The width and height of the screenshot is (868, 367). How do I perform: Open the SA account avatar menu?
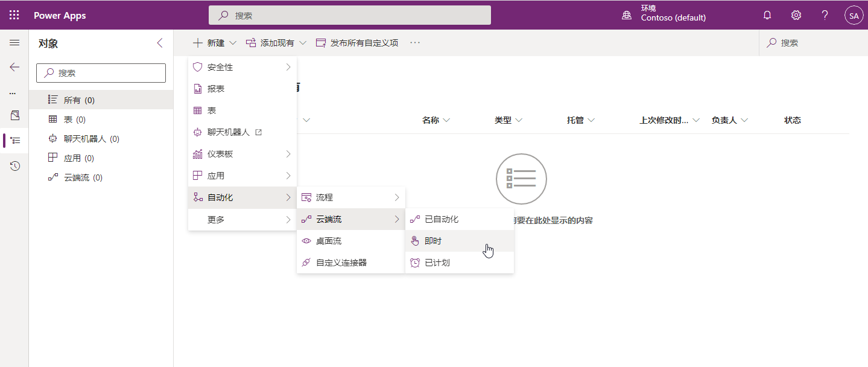tap(854, 14)
